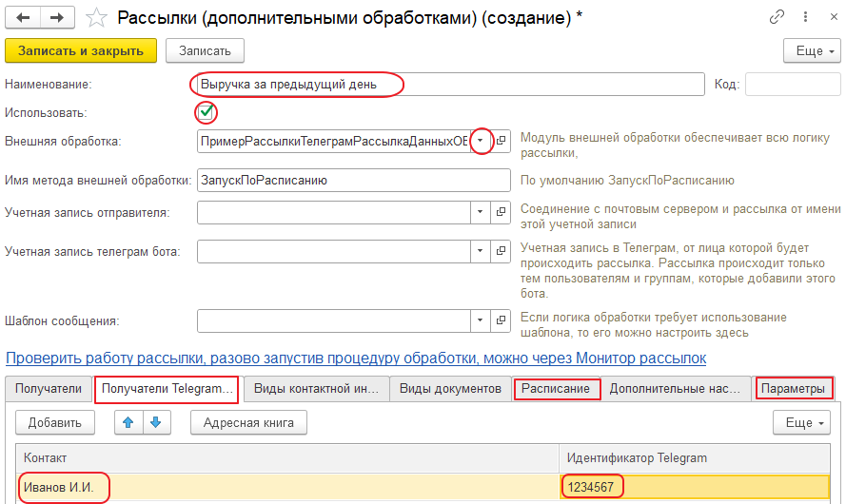Click the Проверить работу рассылки link
The image size is (846, 504).
pos(356,359)
